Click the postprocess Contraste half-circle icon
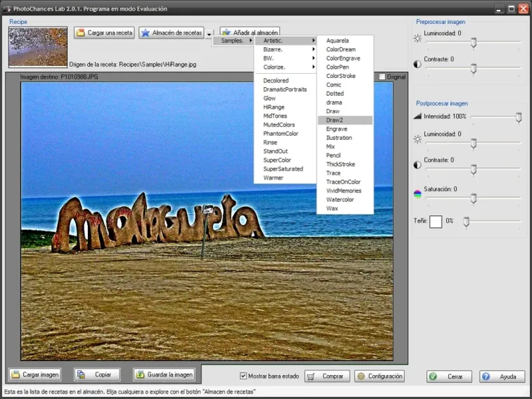The width and height of the screenshot is (532, 399). (x=418, y=165)
